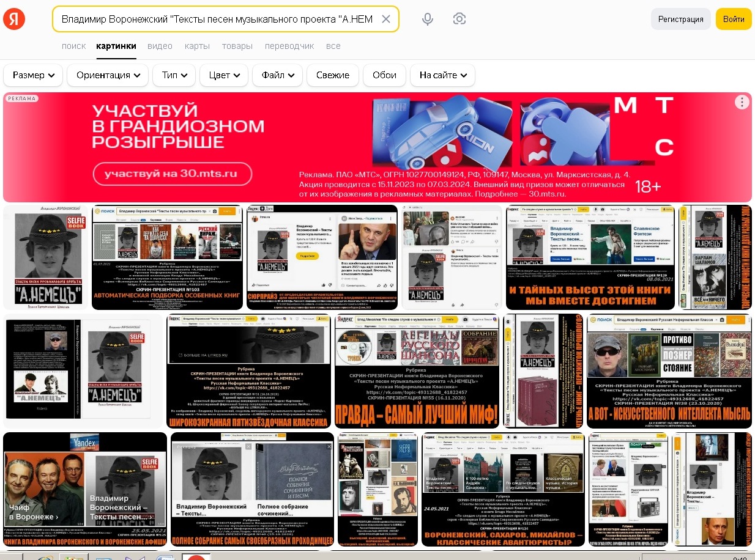The height and width of the screenshot is (560, 755).
Task: Sign in with the Войти button
Action: click(734, 19)
